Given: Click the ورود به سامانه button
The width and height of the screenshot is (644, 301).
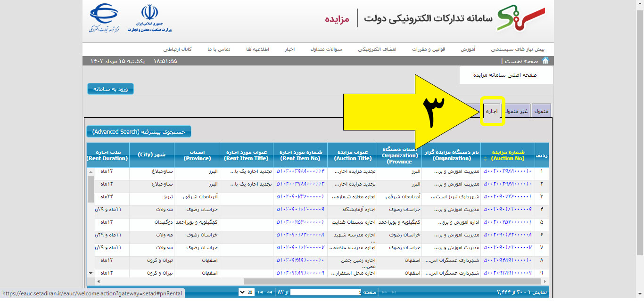Looking at the screenshot, I should point(110,89).
